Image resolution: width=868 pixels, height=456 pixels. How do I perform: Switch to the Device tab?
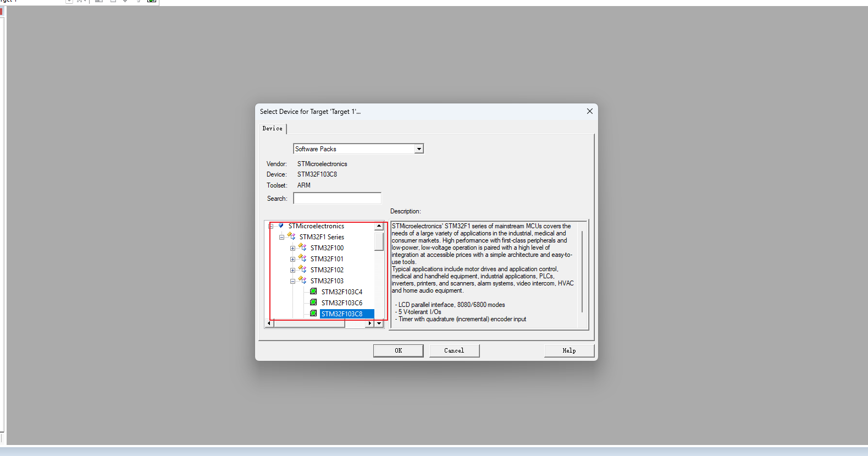tap(273, 128)
